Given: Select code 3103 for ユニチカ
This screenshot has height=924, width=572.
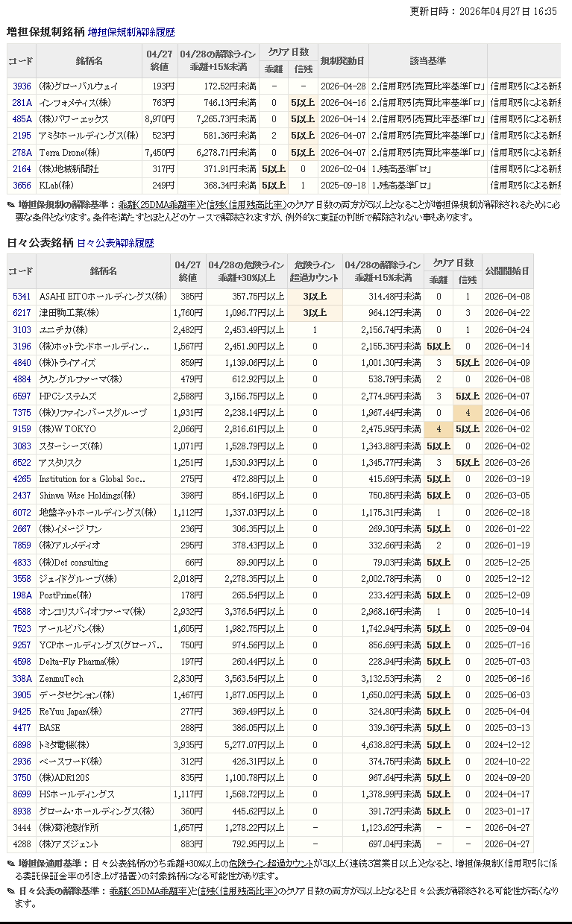Looking at the screenshot, I should pyautogui.click(x=22, y=330).
